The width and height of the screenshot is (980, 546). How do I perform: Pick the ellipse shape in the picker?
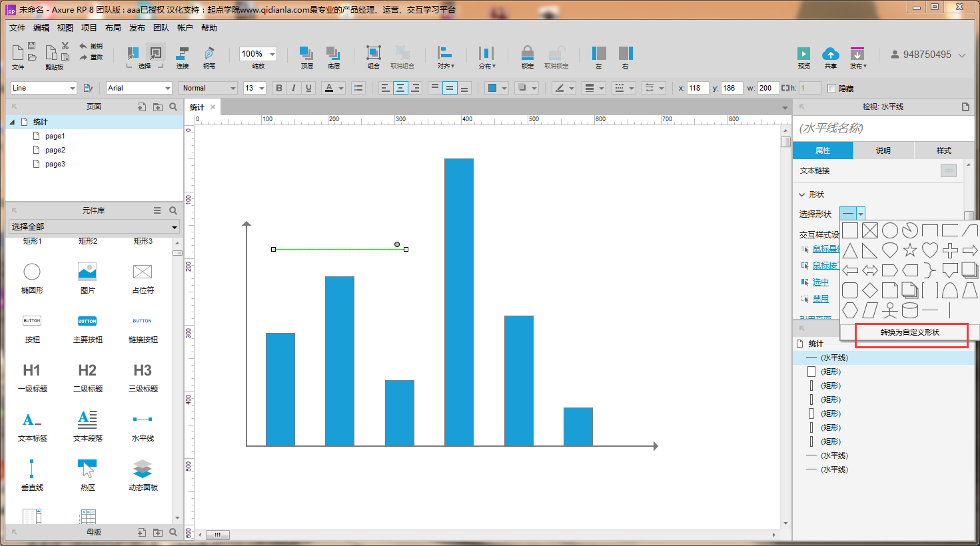pos(890,230)
